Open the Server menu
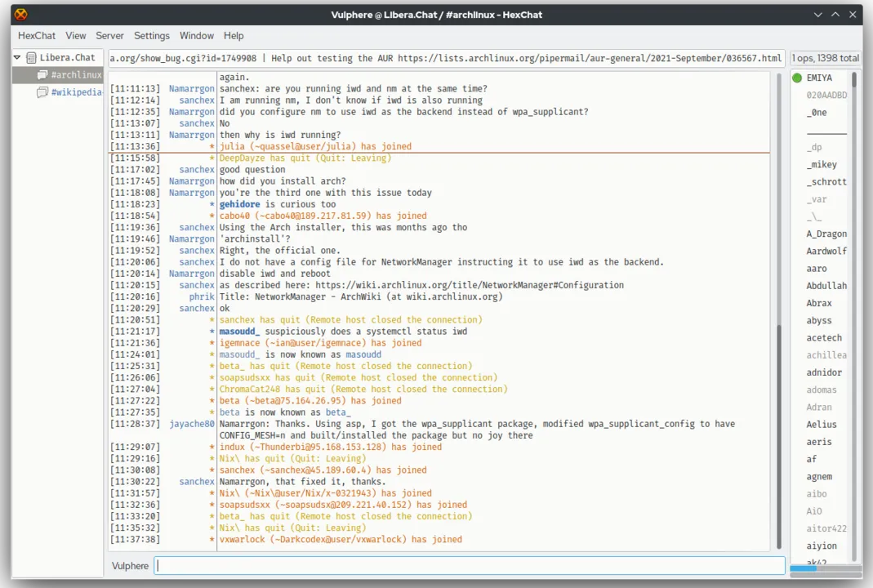This screenshot has width=873, height=588. [109, 35]
